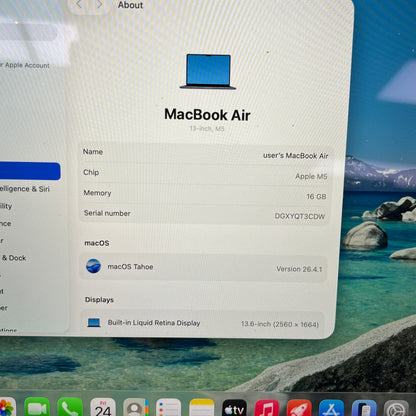The height and width of the screenshot is (416, 416).
Task: Go forward with the right chevron
Action: pyautogui.click(x=99, y=4)
